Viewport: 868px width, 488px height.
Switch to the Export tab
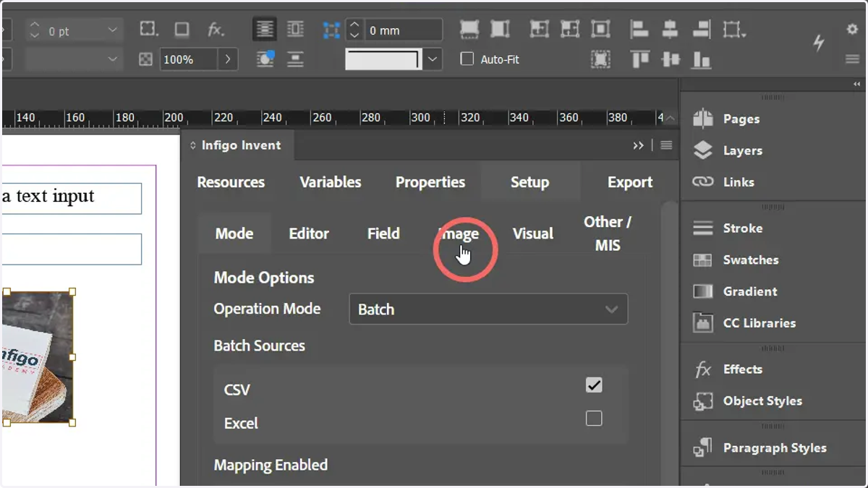[630, 182]
